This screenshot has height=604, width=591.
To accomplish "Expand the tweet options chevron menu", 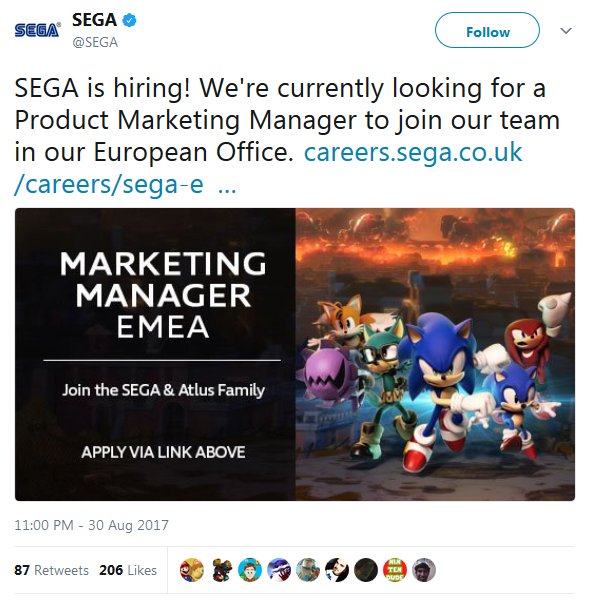I will 566,31.
